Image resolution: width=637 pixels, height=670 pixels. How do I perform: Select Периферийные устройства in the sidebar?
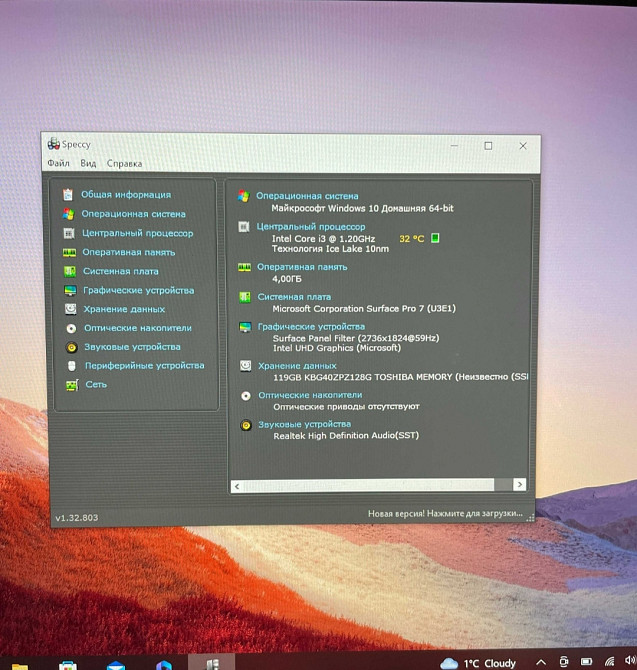tap(143, 366)
